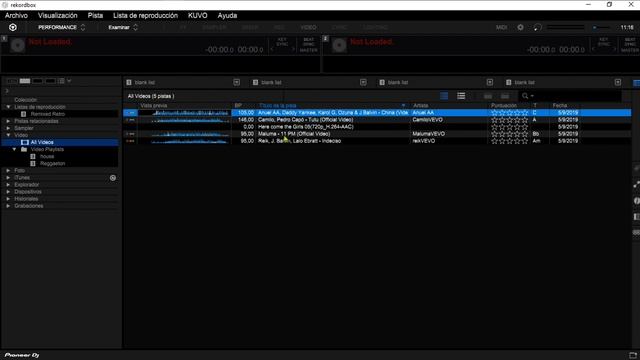The height and width of the screenshot is (360, 640).
Task: Collapse the Video Playlists folder
Action: 15,149
